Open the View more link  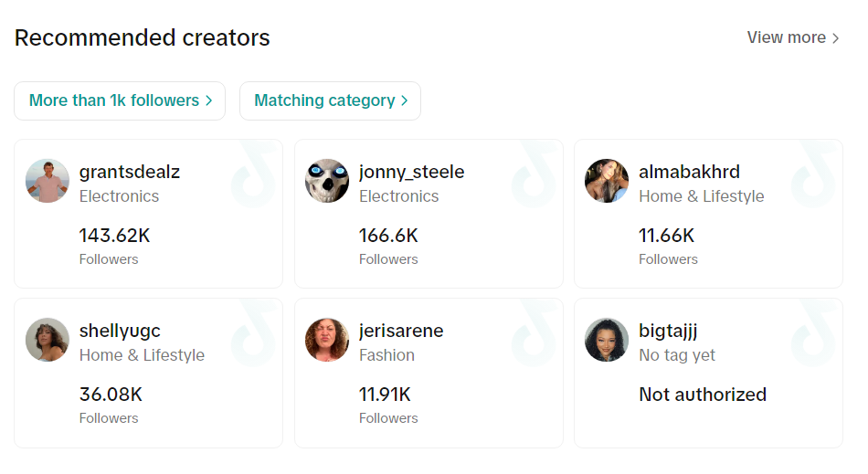tap(786, 37)
